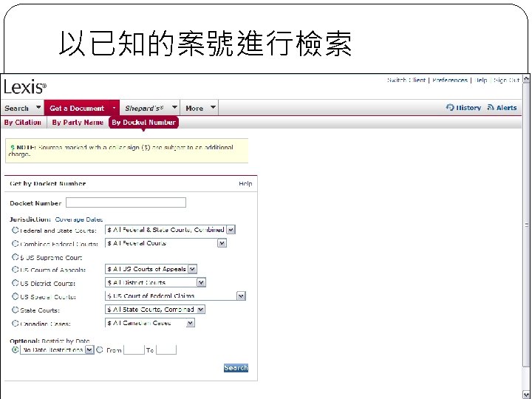Screen dimensions: 532x399
Task: Open the More tab
Action: pyautogui.click(x=194, y=108)
